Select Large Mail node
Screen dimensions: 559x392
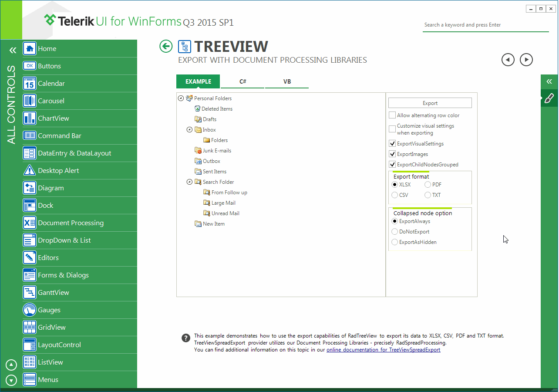pos(223,203)
